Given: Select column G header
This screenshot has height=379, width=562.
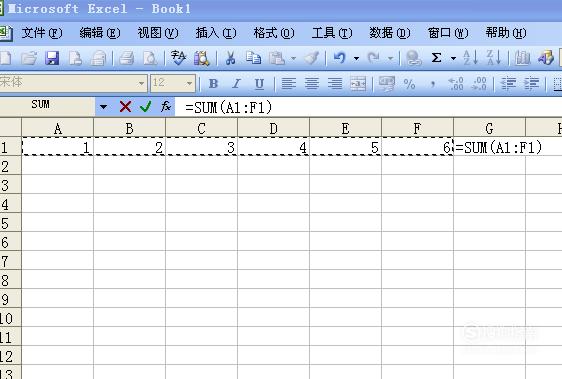Looking at the screenshot, I should [489, 128].
